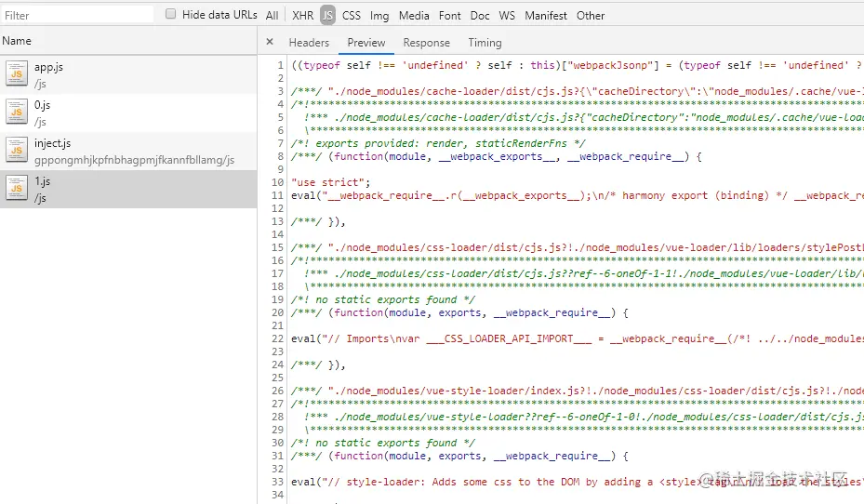Focus the Filter input field

[77, 15]
